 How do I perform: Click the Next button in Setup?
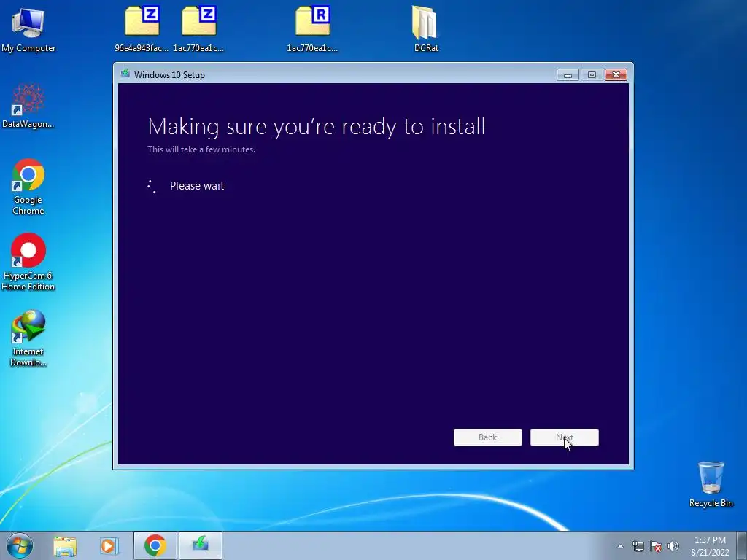565,437
